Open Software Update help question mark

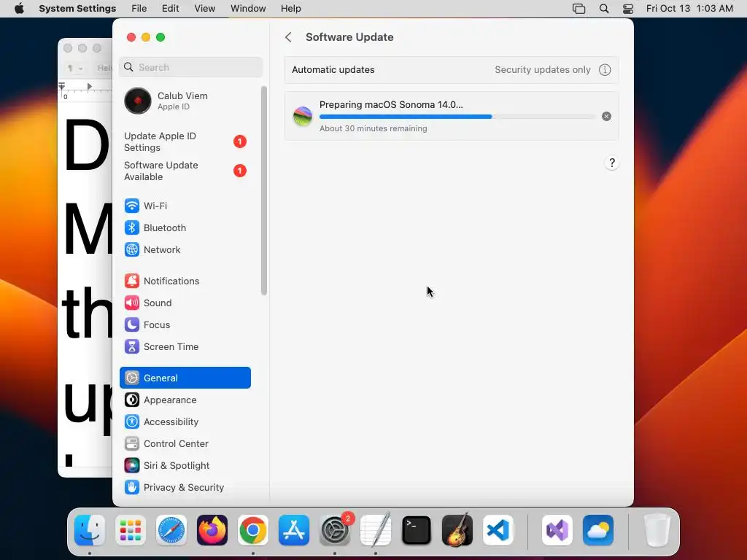point(612,163)
